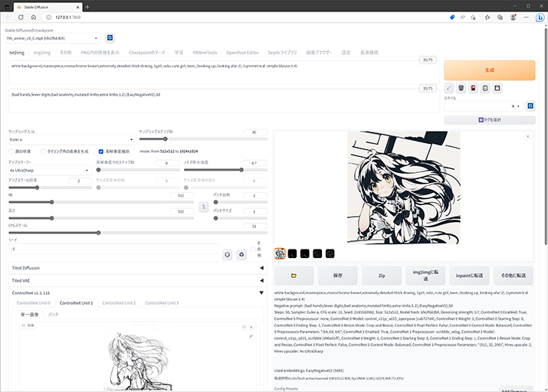Refresh styles with the blue icon beside style dropdown
The image size is (548, 392).
530,106
